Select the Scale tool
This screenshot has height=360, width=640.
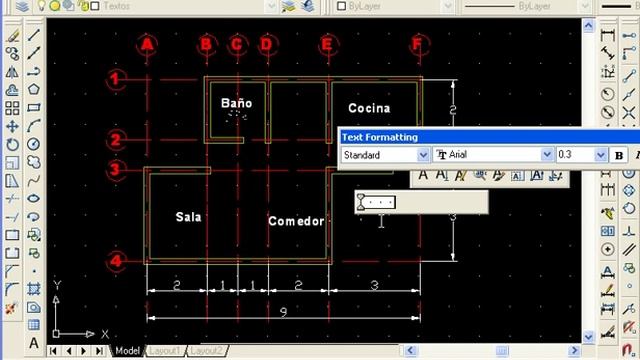(x=12, y=162)
